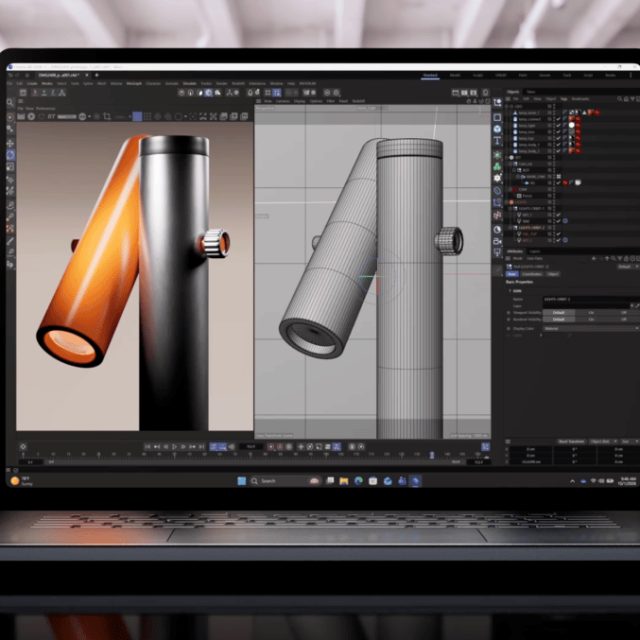Set Render Visibility to Default
This screenshot has width=640, height=640.
click(558, 319)
